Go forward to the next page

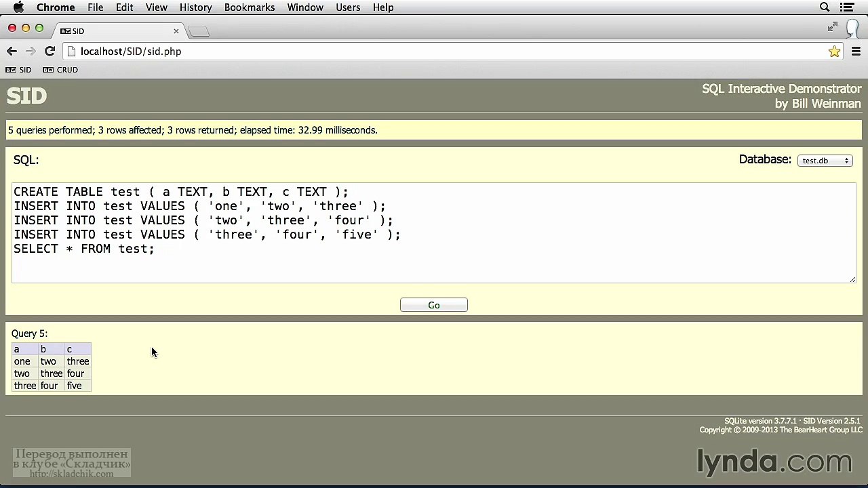31,52
